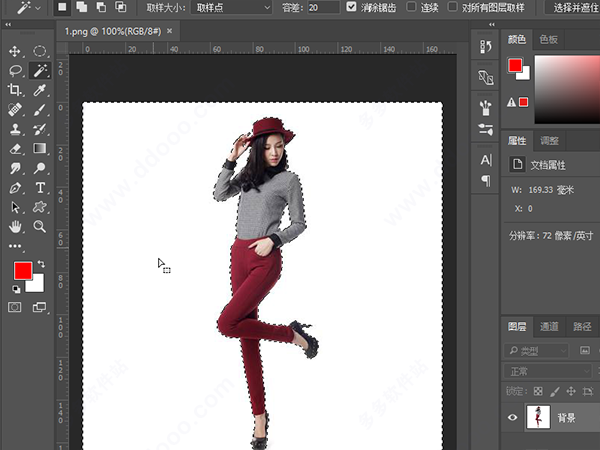This screenshot has width=600, height=450.
Task: Select the History Brush tool
Action: 39,129
